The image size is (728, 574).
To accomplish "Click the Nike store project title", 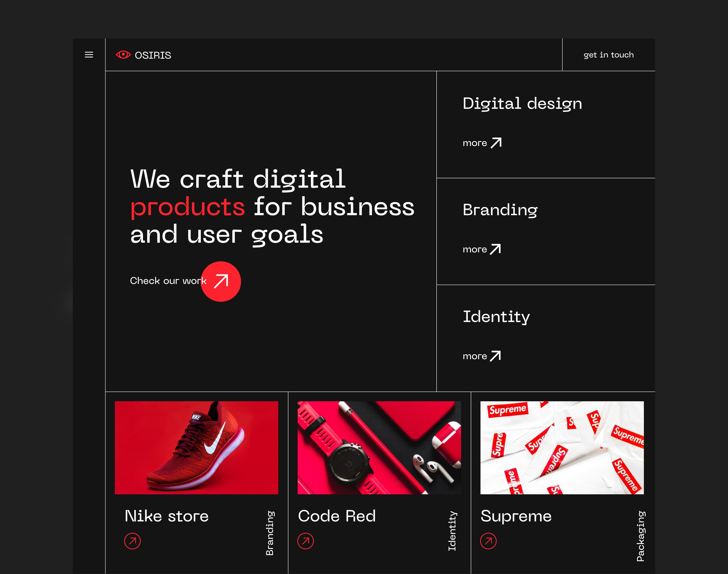I will coord(167,516).
